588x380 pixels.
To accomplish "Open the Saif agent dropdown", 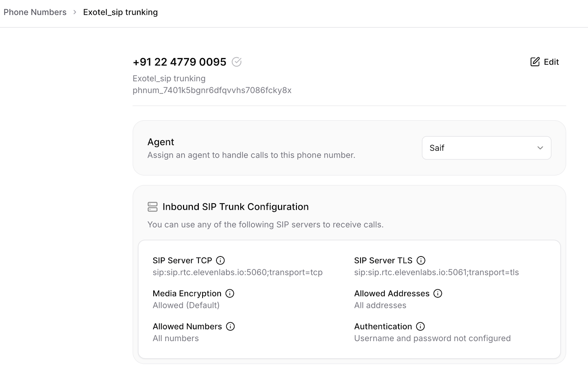I will pos(487,148).
